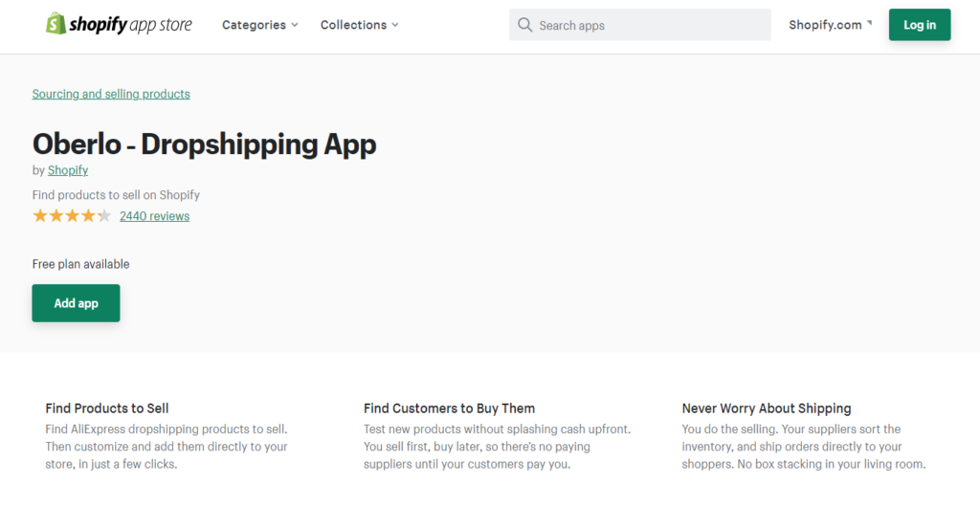This screenshot has width=980, height=506.
Task: Click the Test new products description paragraph
Action: pos(498,447)
